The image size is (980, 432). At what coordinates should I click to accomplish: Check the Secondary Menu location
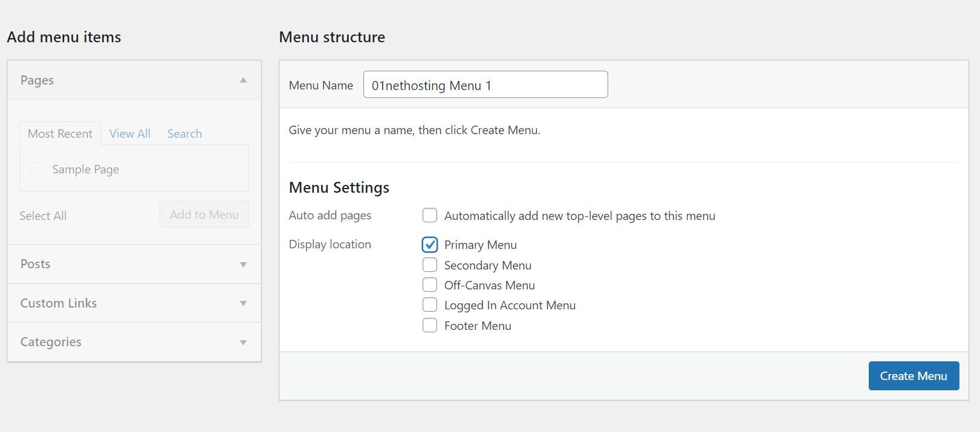point(430,265)
